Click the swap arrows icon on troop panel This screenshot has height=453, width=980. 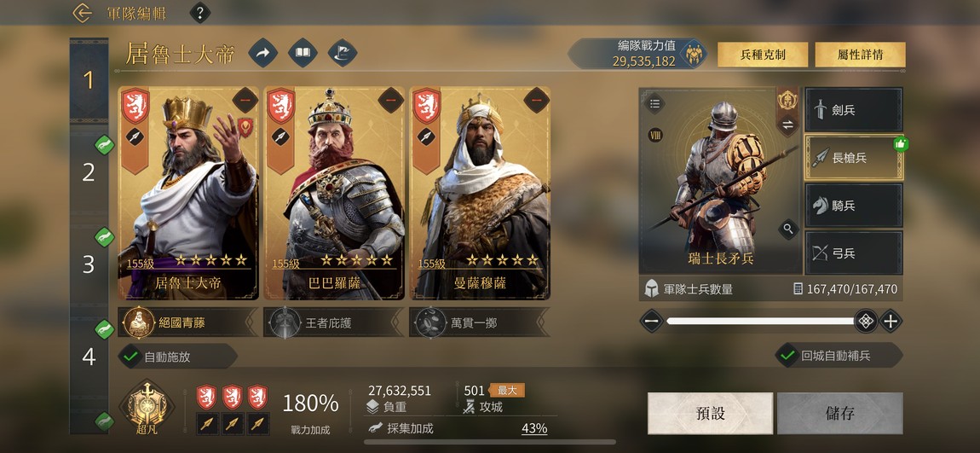click(x=787, y=125)
